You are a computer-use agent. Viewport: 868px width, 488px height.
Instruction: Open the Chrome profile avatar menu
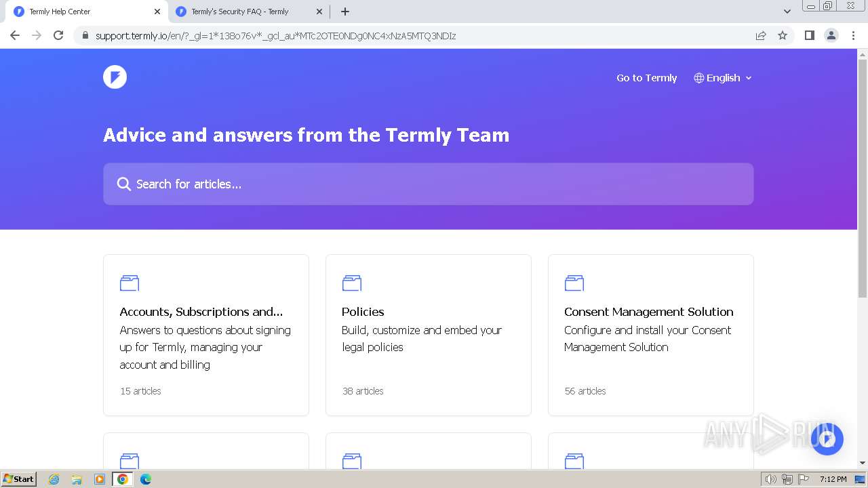coord(831,35)
